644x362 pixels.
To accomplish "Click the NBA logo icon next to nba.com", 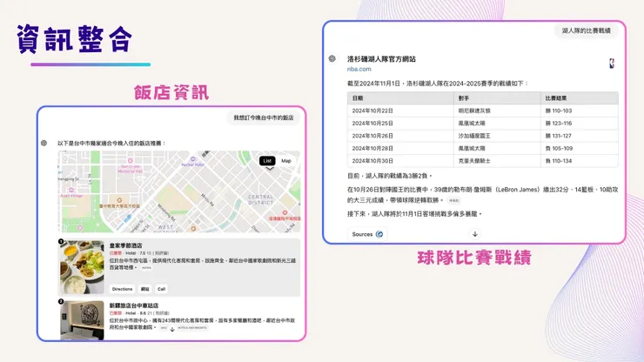I will point(612,64).
